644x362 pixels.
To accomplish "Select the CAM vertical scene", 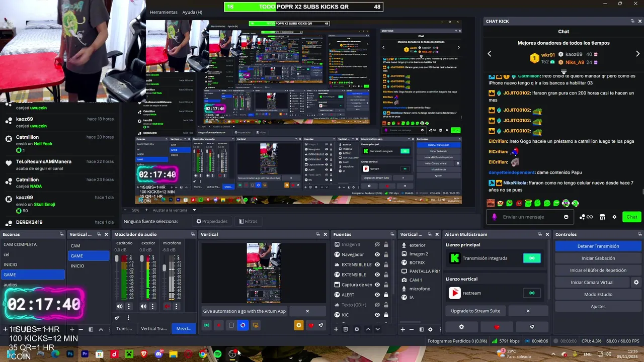I will pyautogui.click(x=89, y=246).
